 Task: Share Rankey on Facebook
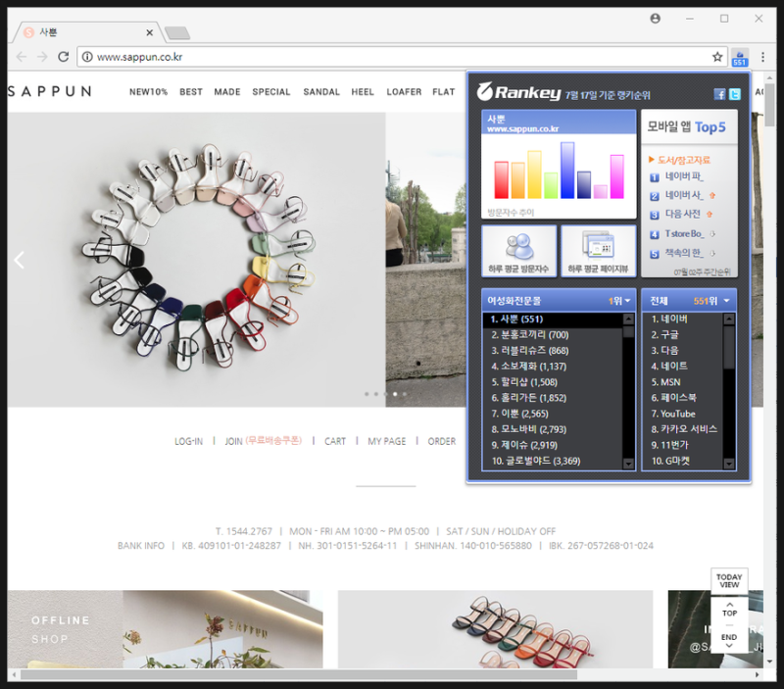click(719, 94)
